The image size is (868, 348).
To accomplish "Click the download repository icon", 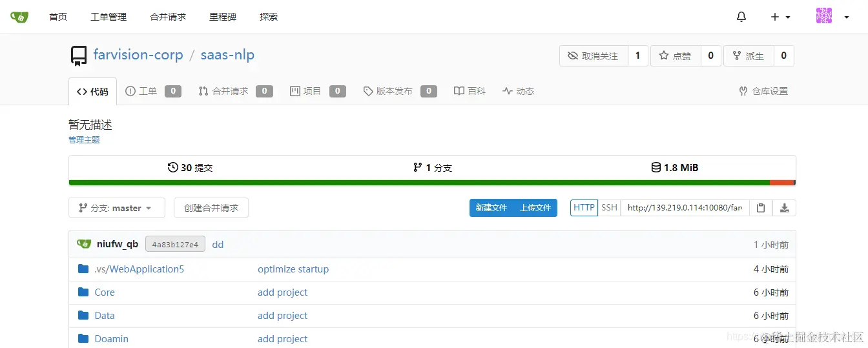I will coord(784,208).
